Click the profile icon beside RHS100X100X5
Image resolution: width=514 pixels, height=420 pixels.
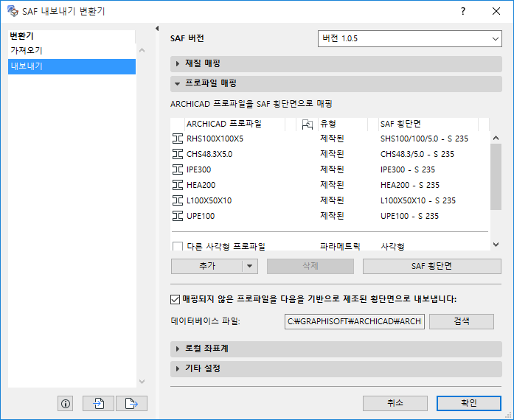177,139
